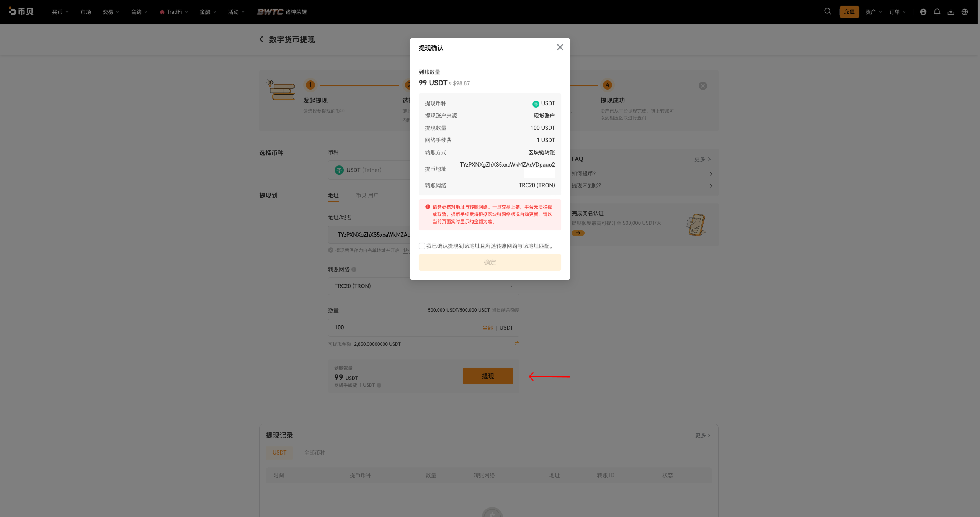Click the swap arrows icon below amount
Image resolution: width=980 pixels, height=517 pixels.
point(516,343)
